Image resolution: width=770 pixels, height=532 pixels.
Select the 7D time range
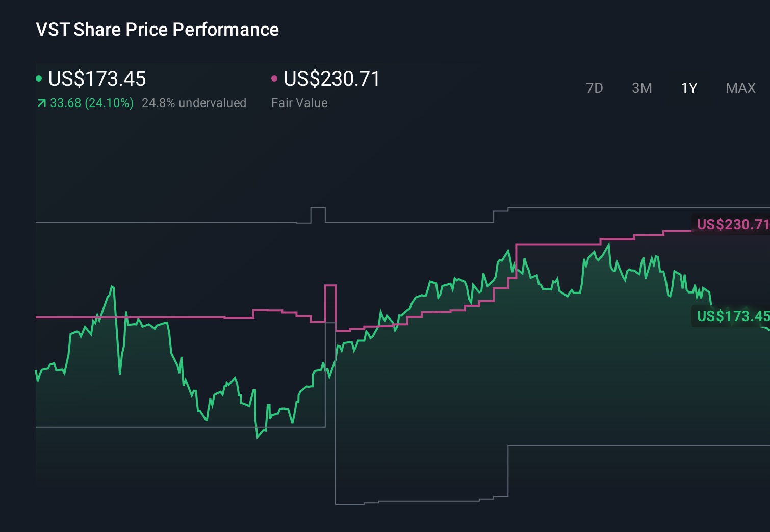pyautogui.click(x=594, y=88)
